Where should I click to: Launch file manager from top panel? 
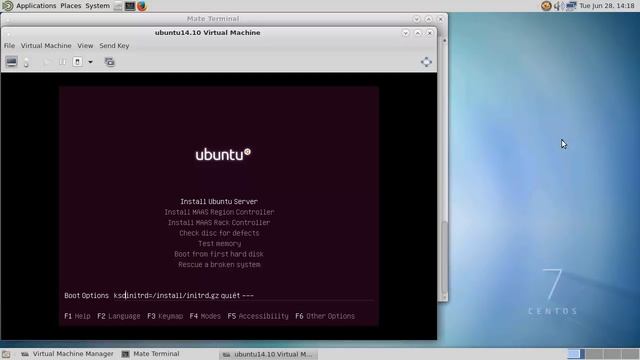point(118,6)
